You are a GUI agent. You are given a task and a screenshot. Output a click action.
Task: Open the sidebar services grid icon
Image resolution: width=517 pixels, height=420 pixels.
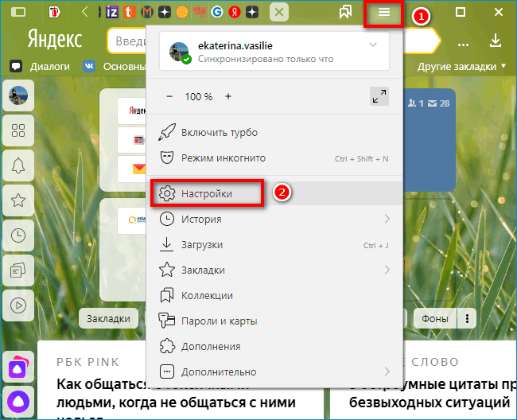(18, 130)
